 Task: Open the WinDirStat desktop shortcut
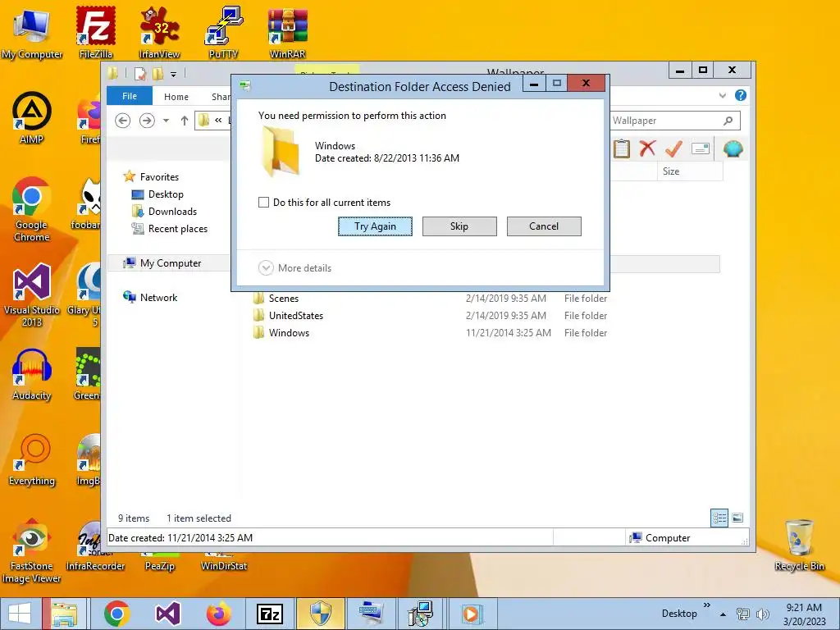coord(223,561)
